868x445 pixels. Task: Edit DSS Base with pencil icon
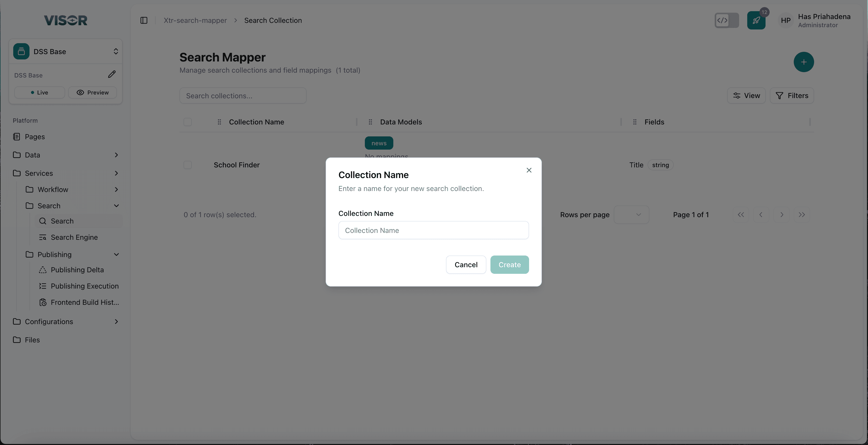(x=112, y=74)
